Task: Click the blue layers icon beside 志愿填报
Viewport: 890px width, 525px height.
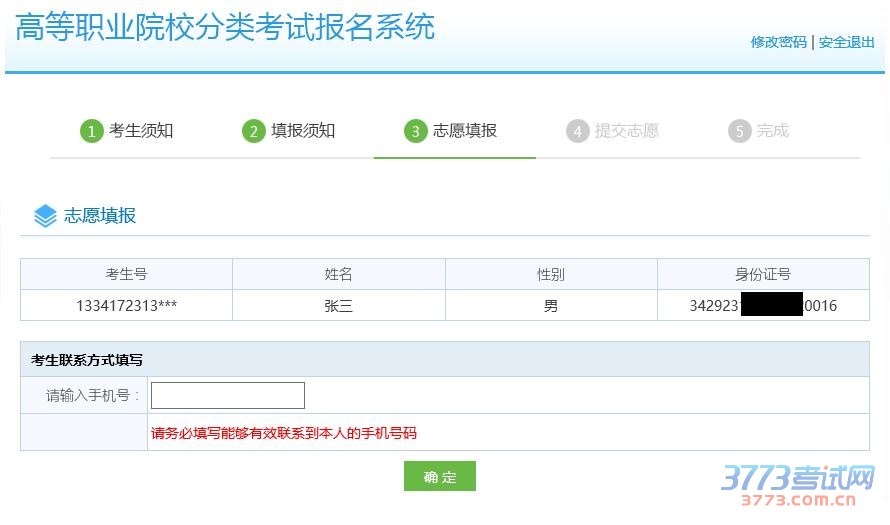Action: click(45, 216)
